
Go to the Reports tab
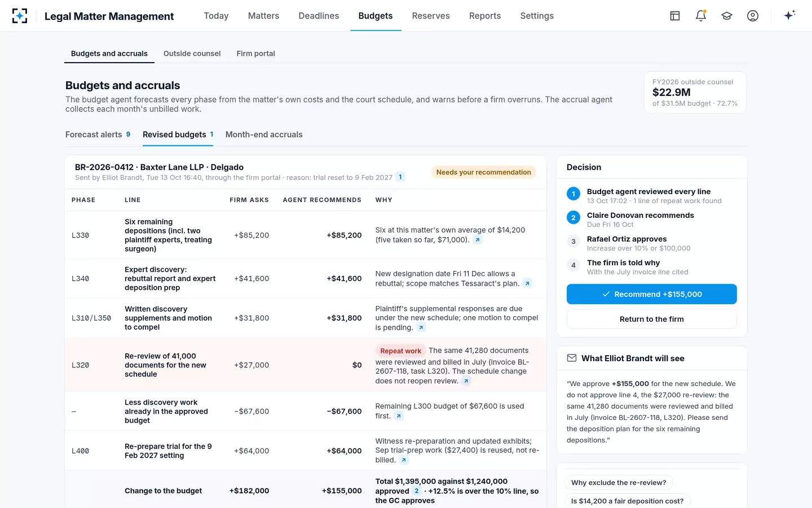point(485,16)
